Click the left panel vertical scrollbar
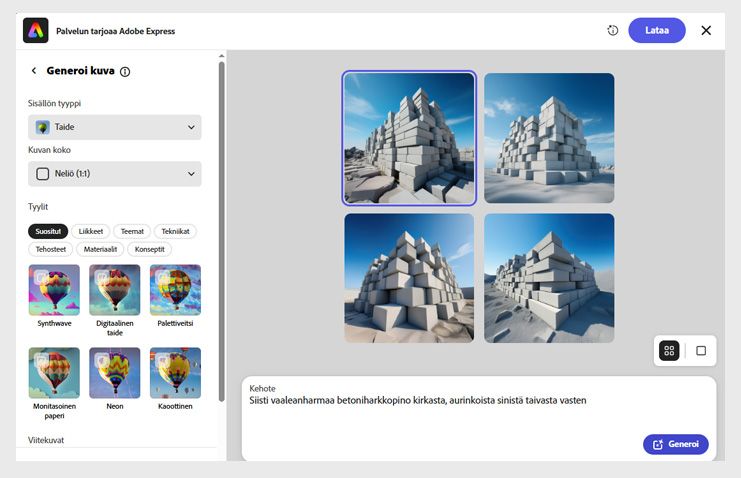 click(x=222, y=232)
